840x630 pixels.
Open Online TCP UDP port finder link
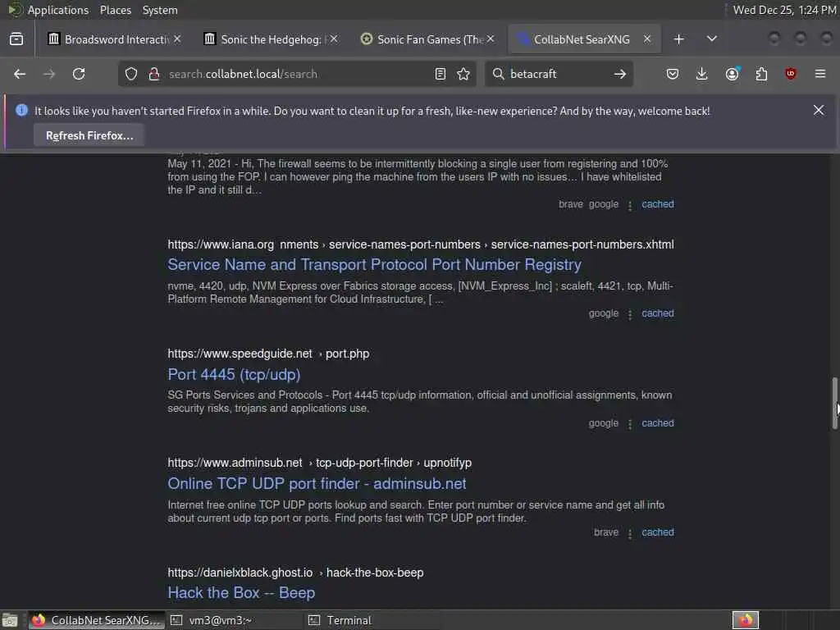317,484
